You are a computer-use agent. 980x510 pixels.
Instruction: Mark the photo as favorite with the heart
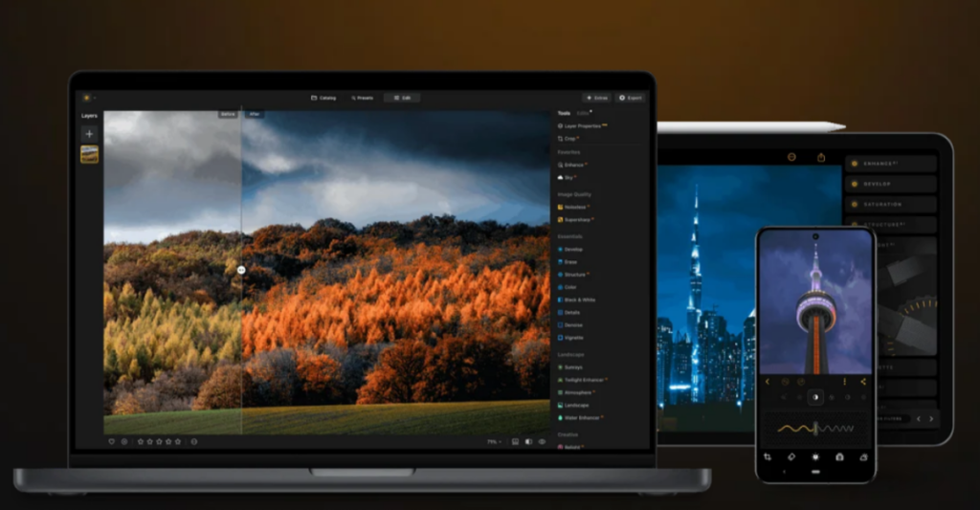(112, 441)
